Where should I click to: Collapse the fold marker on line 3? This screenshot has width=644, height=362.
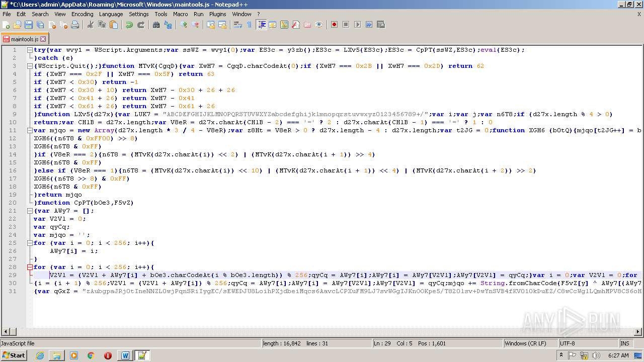[30, 66]
